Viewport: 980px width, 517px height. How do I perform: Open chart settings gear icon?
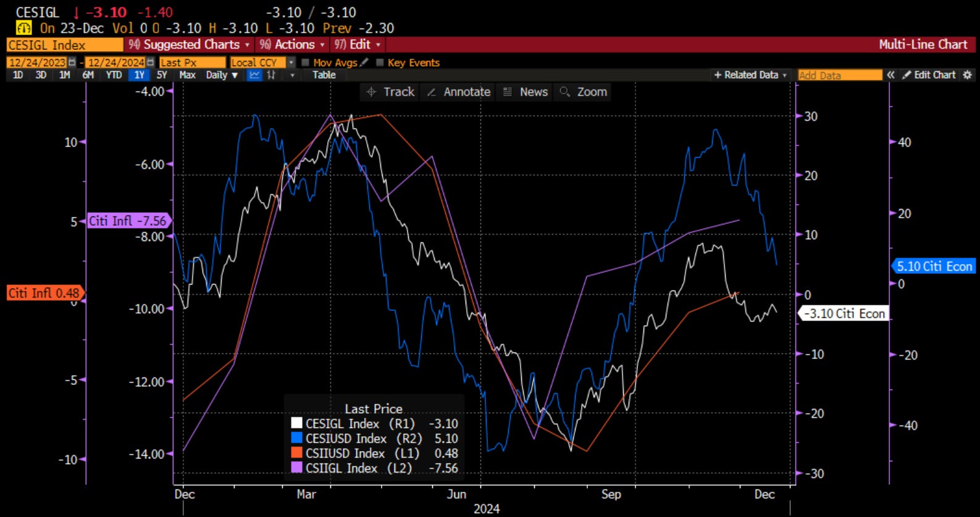[968, 75]
